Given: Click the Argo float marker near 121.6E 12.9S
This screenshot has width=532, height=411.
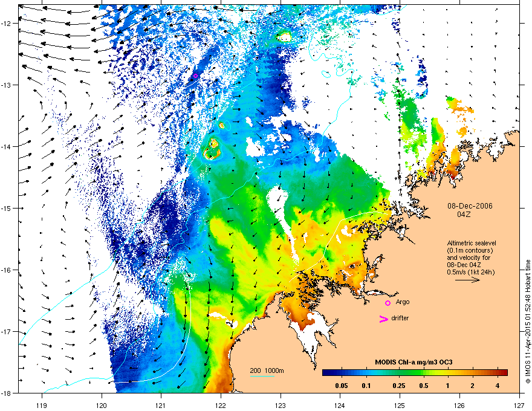Looking at the screenshot, I should (195, 76).
